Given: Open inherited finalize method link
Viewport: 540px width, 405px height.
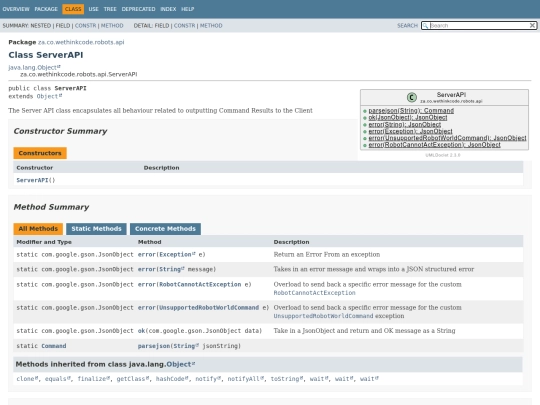Looking at the screenshot, I should click(x=94, y=379).
